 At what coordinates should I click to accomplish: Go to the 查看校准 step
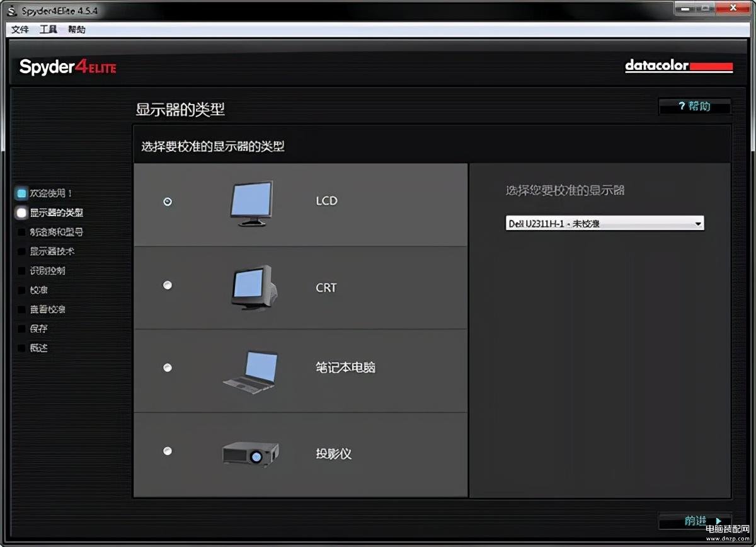pos(48,309)
